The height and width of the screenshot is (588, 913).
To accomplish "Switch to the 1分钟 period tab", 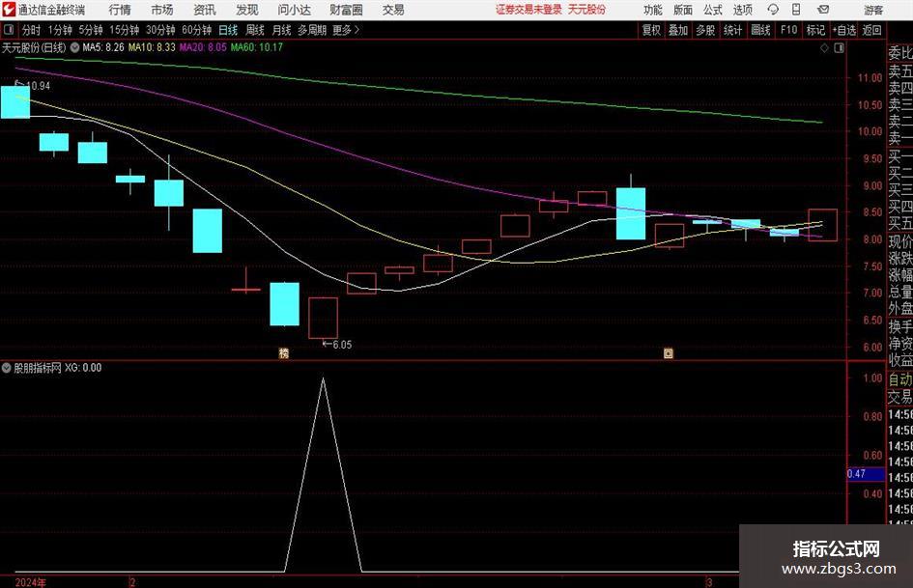I will tap(59, 30).
